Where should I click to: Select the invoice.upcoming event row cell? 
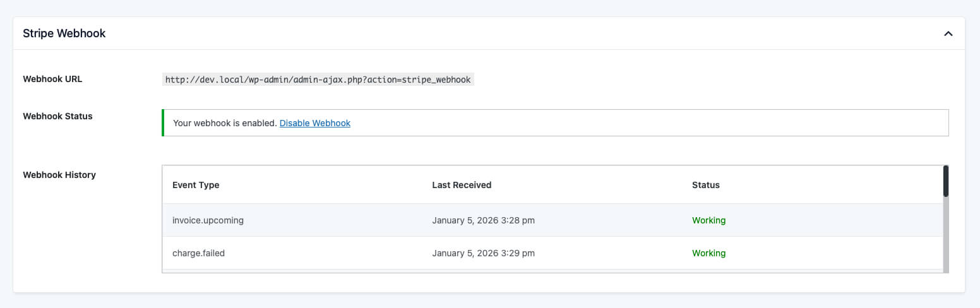[x=208, y=220]
